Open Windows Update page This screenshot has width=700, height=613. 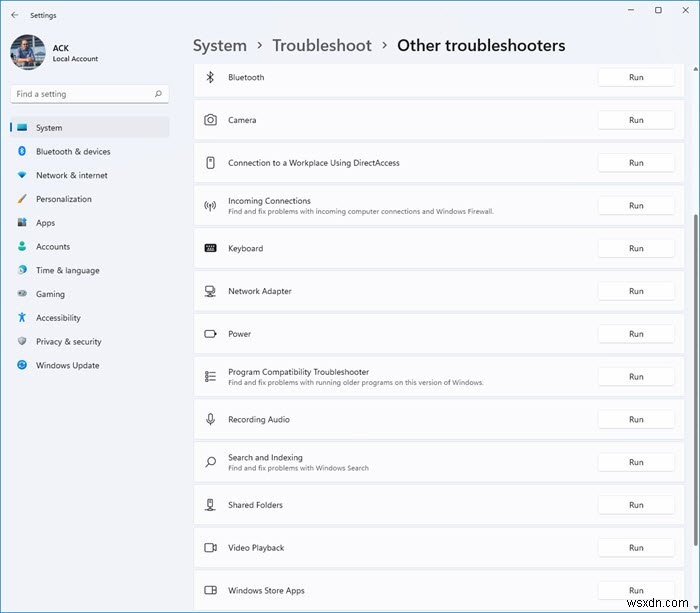coord(90,365)
